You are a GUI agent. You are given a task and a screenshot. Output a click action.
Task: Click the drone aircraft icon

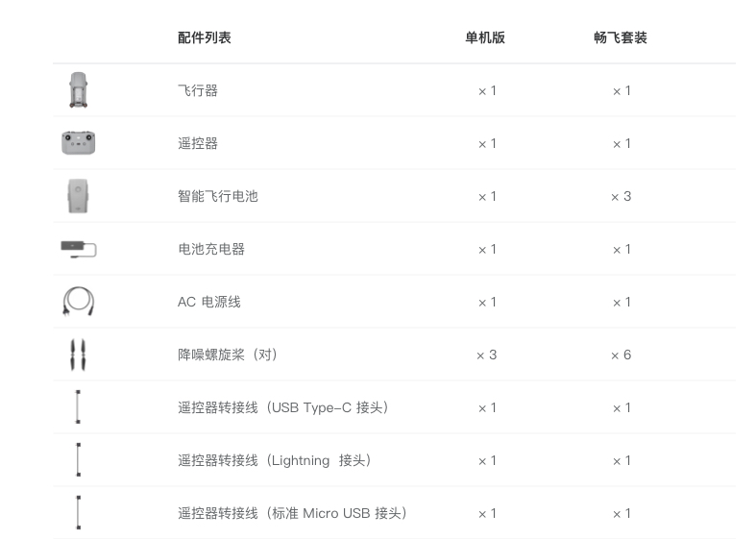pos(79,90)
